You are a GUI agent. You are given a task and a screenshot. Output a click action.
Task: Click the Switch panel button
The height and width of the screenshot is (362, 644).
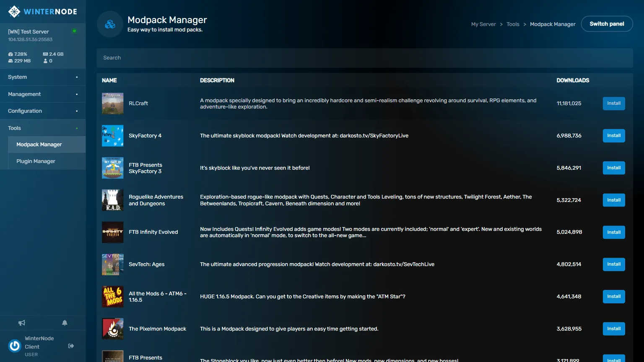[x=607, y=24]
